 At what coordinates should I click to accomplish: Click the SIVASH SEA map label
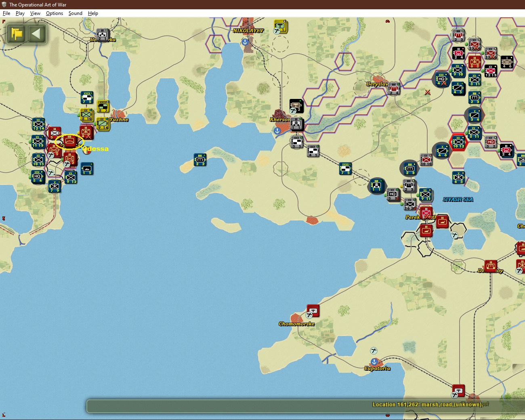tap(458, 199)
